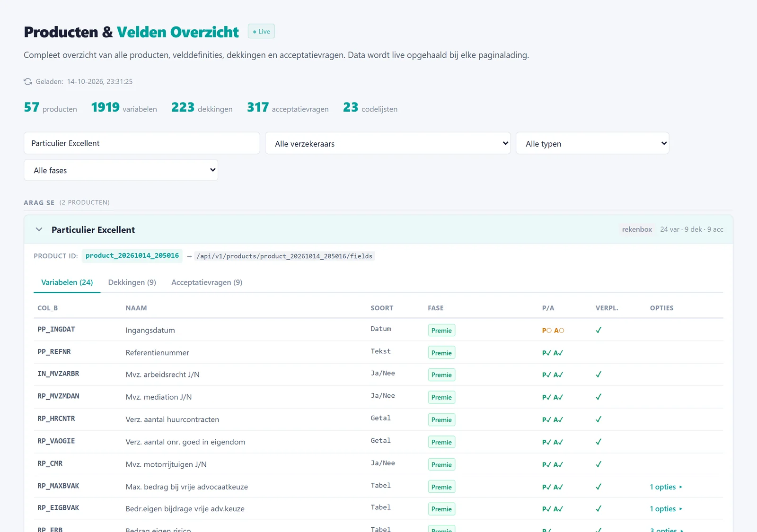Viewport: 757px width, 532px height.
Task: Click the 223 dekkingen statistic
Action: click(202, 107)
